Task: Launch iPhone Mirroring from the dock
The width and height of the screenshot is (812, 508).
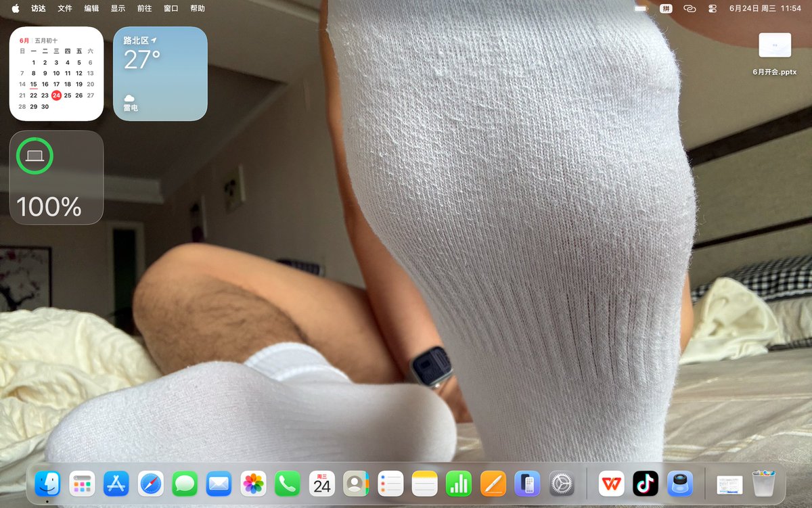Action: (x=527, y=483)
